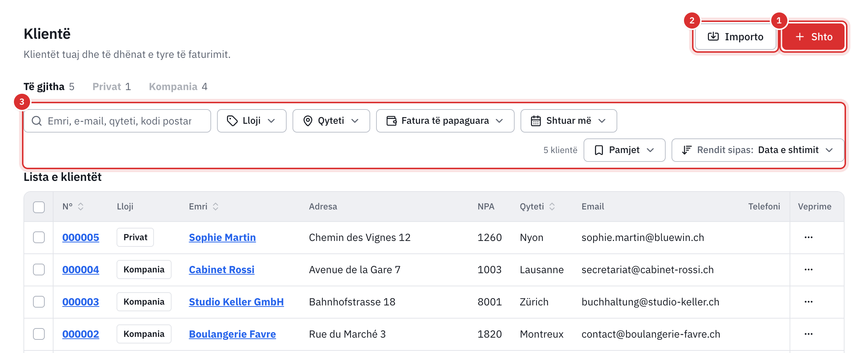Viewport: 868px width, 353px height.
Task: Click email sophie.martin@bluewin.ch
Action: pyautogui.click(x=643, y=238)
